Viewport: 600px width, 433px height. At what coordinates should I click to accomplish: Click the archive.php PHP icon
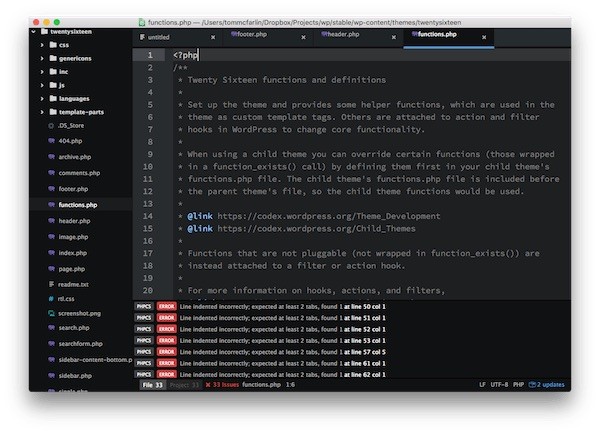(52, 157)
